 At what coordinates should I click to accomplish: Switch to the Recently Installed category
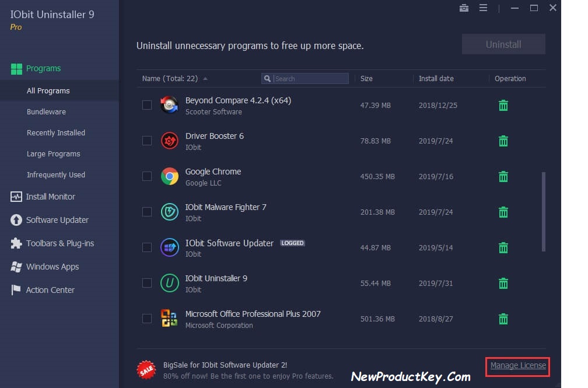[x=56, y=132]
